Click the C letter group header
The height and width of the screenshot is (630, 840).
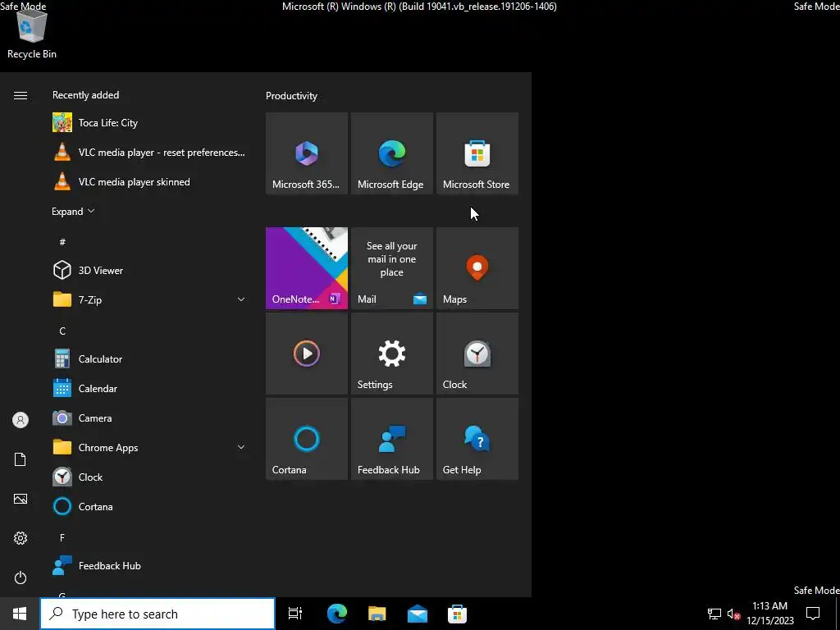[x=62, y=331]
